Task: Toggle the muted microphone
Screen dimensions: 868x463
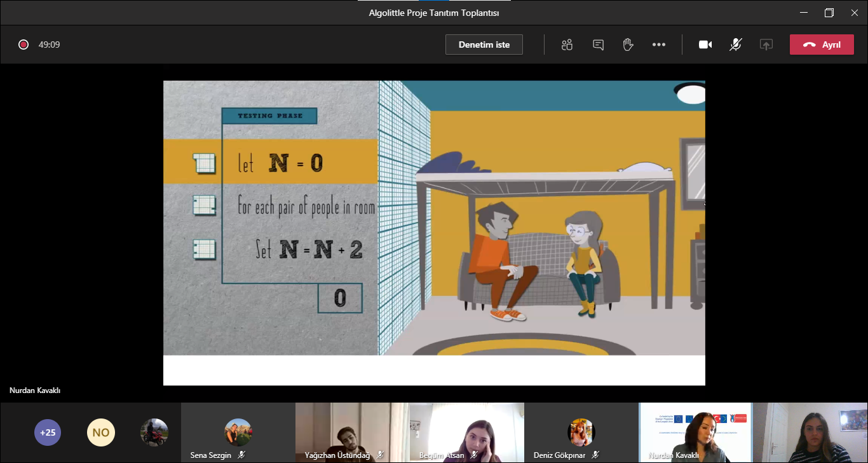Action: tap(736, 45)
